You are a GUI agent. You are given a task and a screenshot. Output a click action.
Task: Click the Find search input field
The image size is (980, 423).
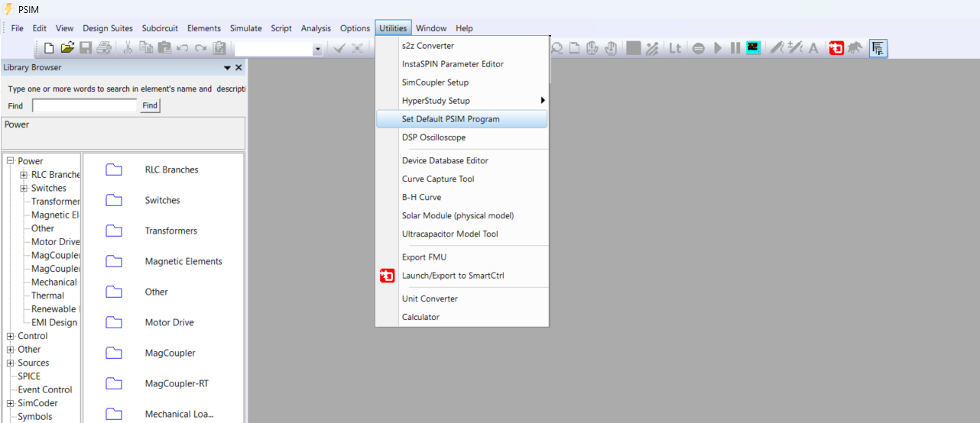click(x=84, y=105)
